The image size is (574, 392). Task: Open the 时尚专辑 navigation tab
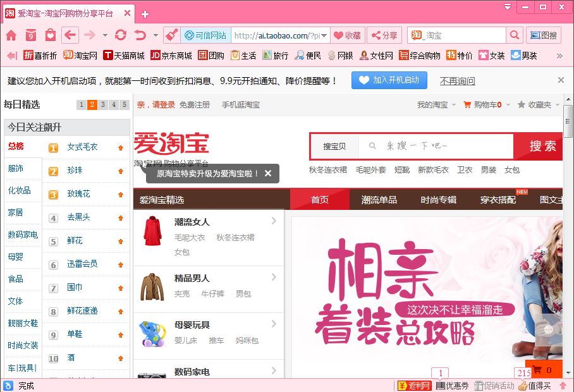coord(439,199)
